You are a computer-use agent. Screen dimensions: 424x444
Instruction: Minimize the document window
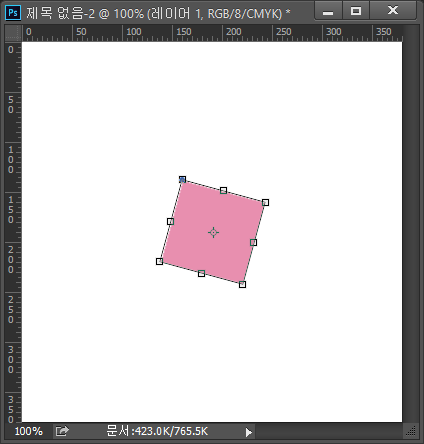click(328, 11)
